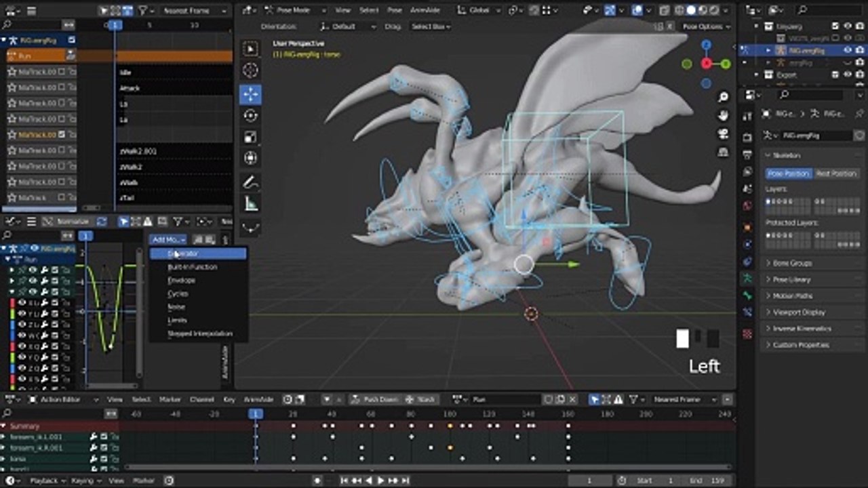Viewport: 868px width, 488px height.
Task: Switch to the Select Box tool
Action: pos(250,49)
